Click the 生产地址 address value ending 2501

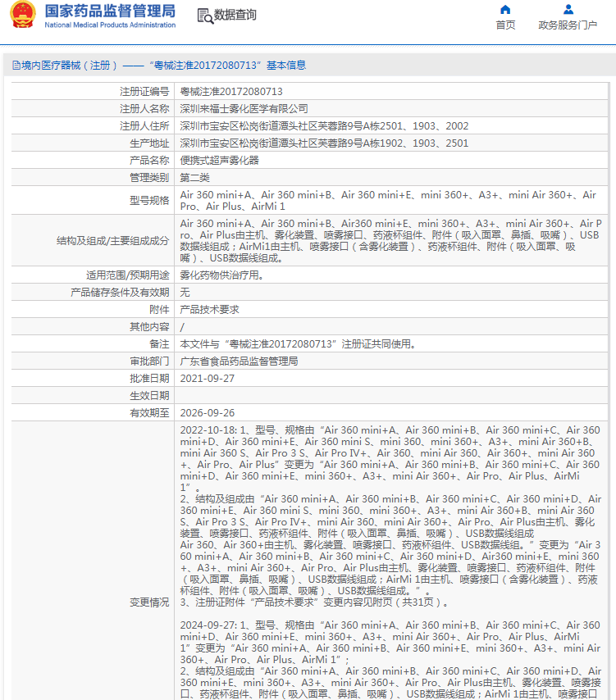(324, 143)
